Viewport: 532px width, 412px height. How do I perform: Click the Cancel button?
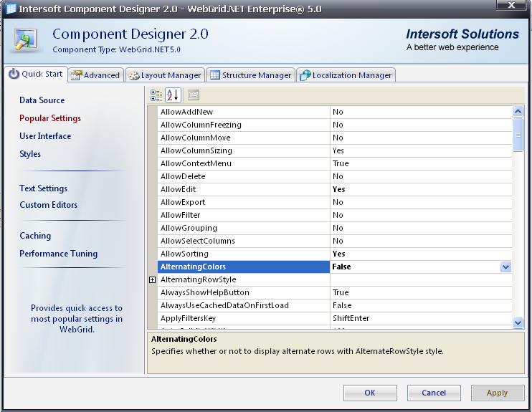pos(434,393)
